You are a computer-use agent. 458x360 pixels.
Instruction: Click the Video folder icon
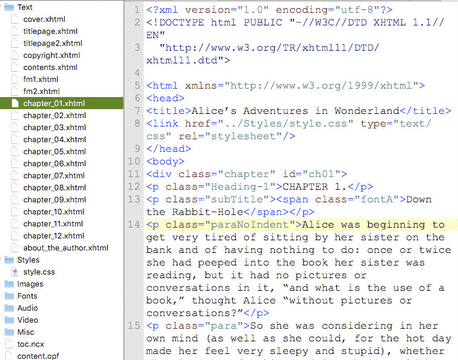tap(9, 320)
